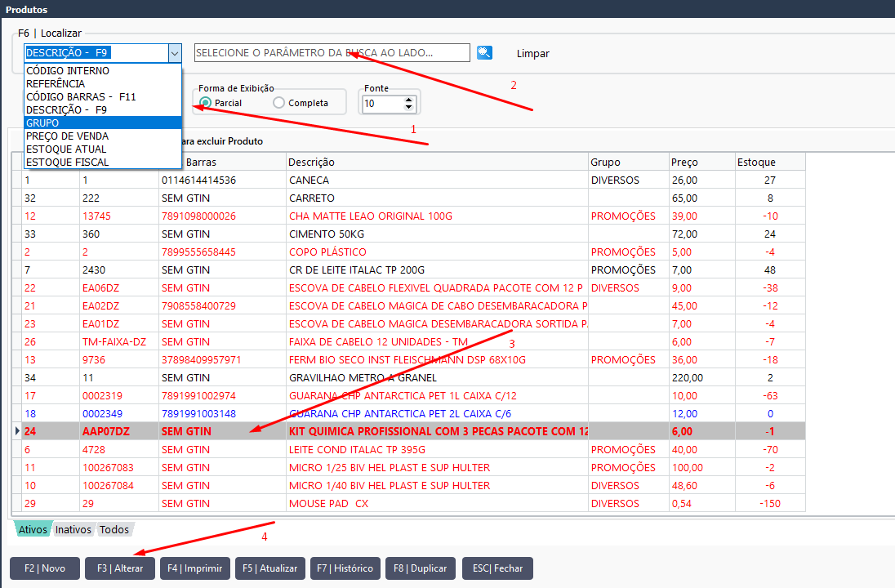Select the MOUSE PAD CX row
Image resolution: width=895 pixels, height=588 pixels.
pyautogui.click(x=408, y=504)
